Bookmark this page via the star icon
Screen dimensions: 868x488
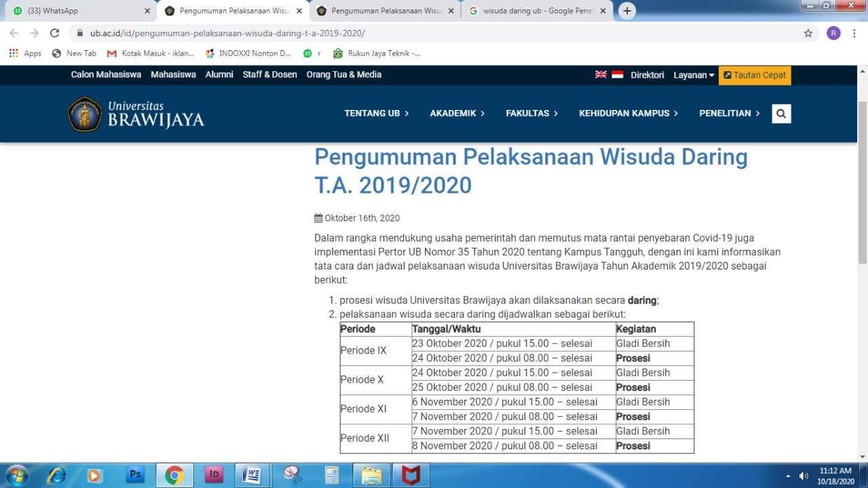(x=808, y=32)
